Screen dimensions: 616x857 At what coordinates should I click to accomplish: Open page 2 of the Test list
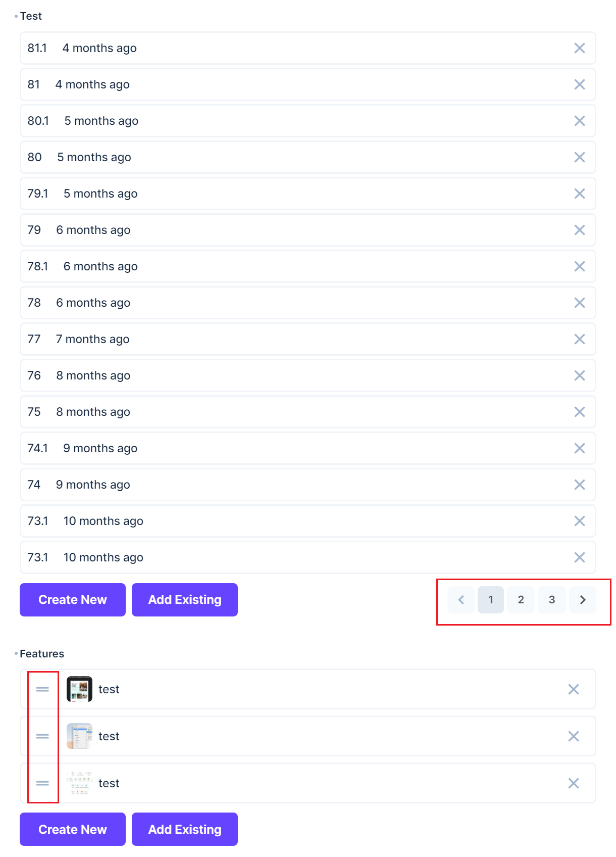521,600
